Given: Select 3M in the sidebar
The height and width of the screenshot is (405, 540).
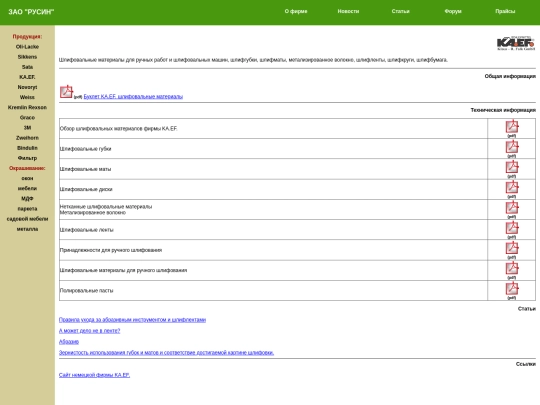Looking at the screenshot, I should pyautogui.click(x=27, y=128).
